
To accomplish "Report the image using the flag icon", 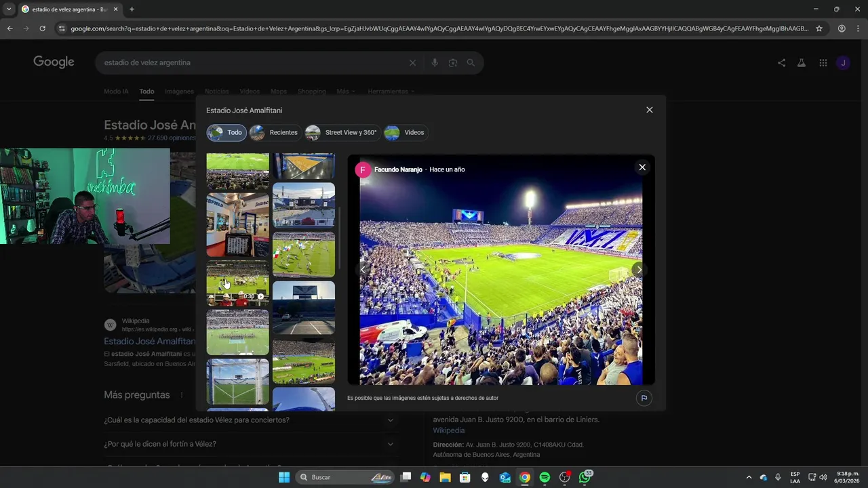I will click(644, 398).
